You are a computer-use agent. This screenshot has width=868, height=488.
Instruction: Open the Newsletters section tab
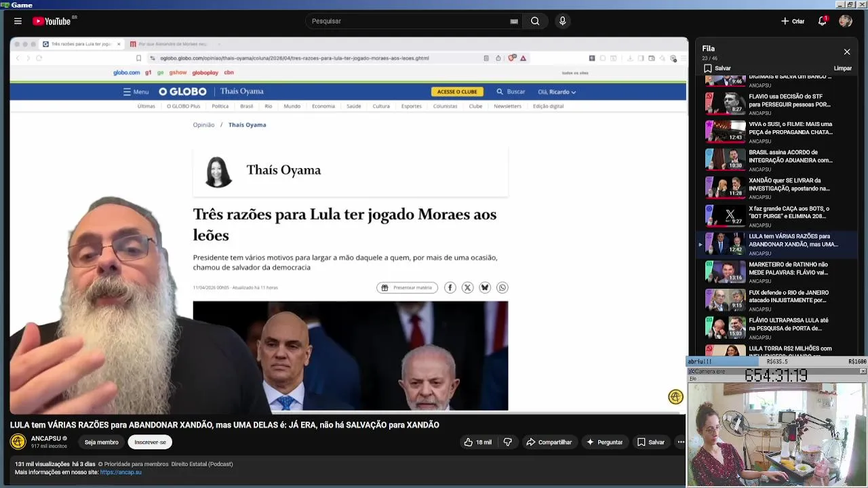pyautogui.click(x=507, y=106)
